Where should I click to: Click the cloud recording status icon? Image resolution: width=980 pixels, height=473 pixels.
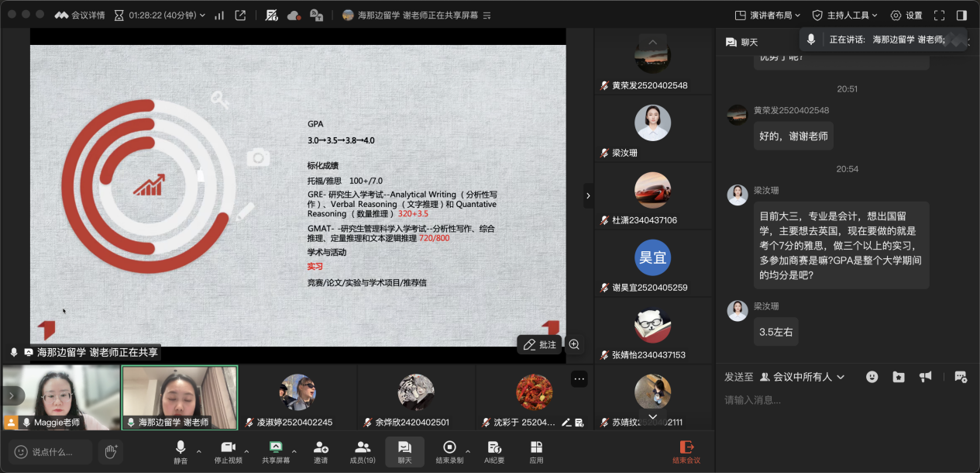click(x=294, y=16)
